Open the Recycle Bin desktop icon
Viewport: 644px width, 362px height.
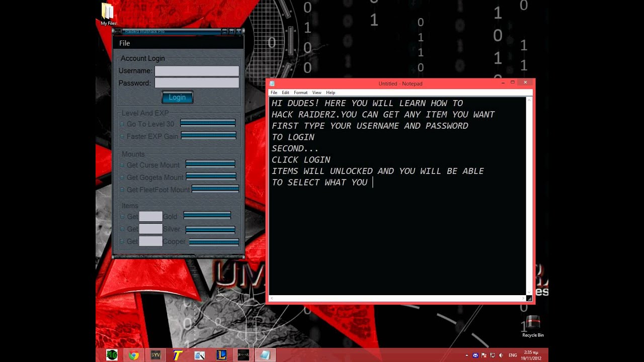click(533, 326)
